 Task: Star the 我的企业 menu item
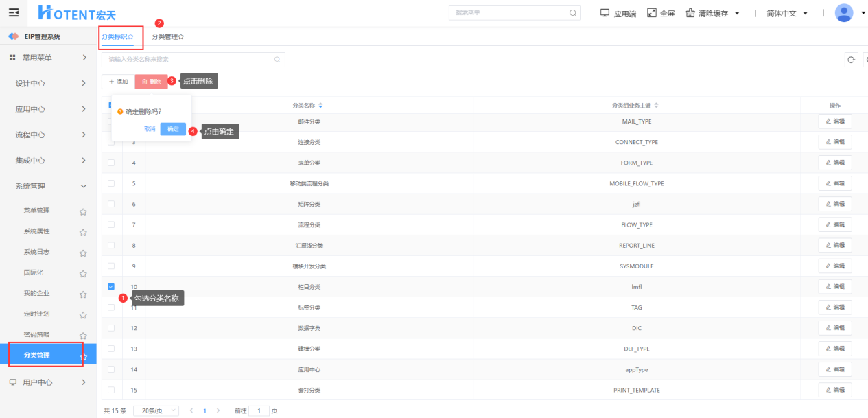[83, 294]
